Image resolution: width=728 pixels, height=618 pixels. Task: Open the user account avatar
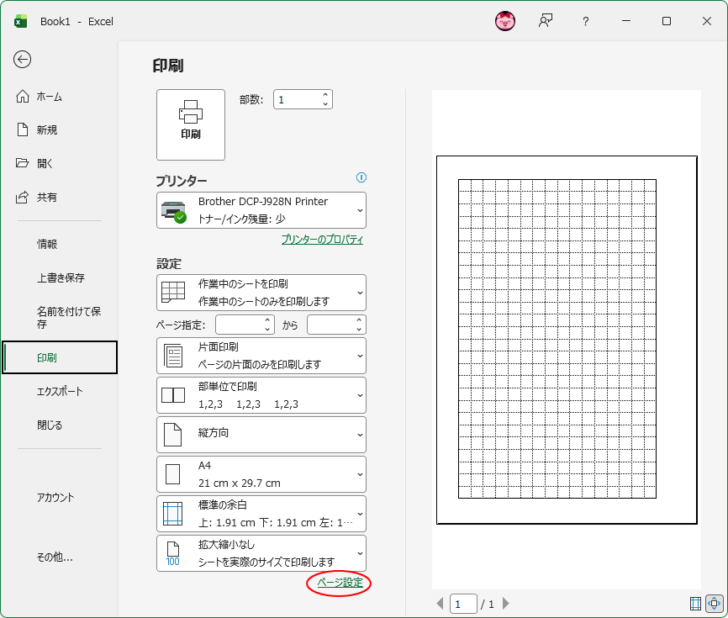tap(506, 21)
